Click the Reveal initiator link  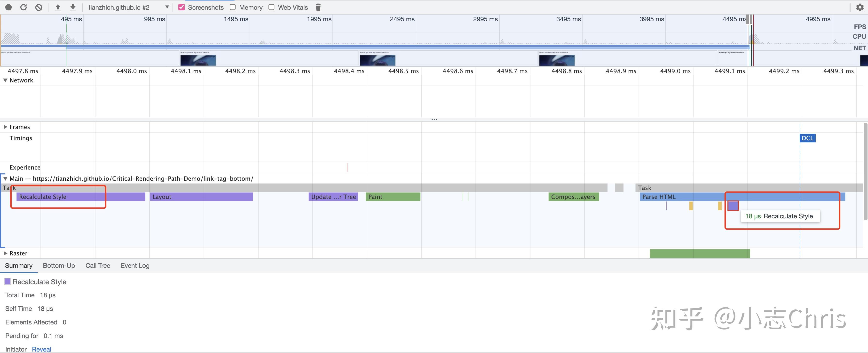click(41, 349)
